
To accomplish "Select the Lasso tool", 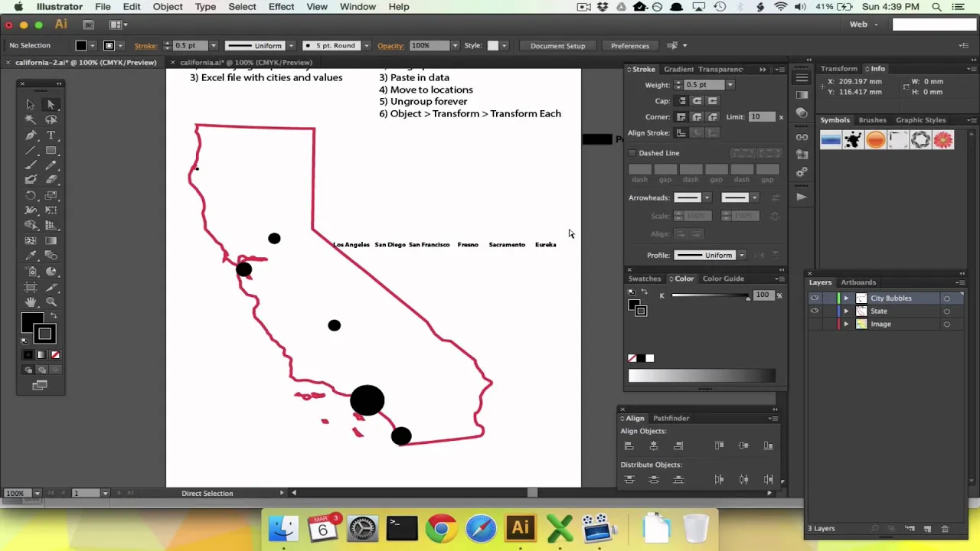I will (x=51, y=119).
